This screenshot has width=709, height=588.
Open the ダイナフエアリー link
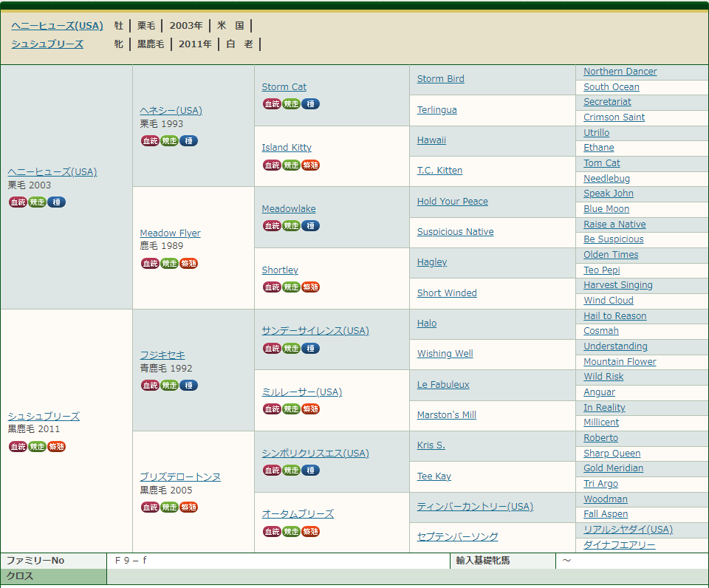tap(619, 545)
